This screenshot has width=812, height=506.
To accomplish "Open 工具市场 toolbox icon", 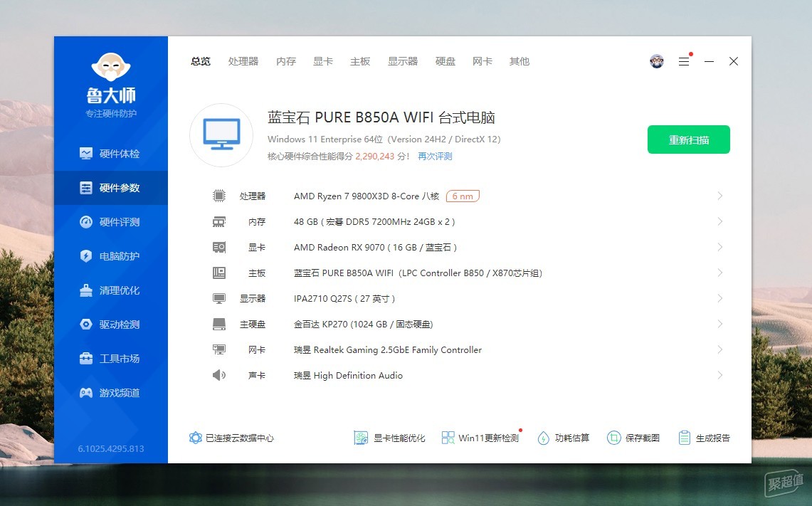I will 86,359.
